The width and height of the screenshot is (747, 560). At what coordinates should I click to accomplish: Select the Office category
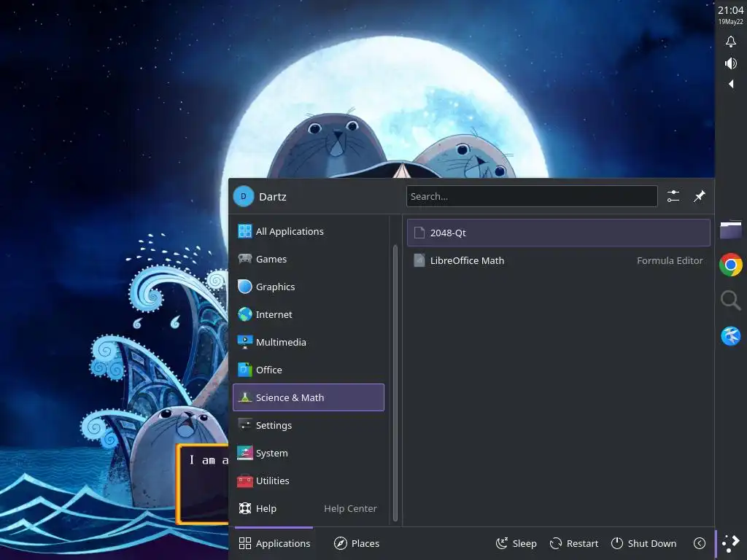coord(309,370)
